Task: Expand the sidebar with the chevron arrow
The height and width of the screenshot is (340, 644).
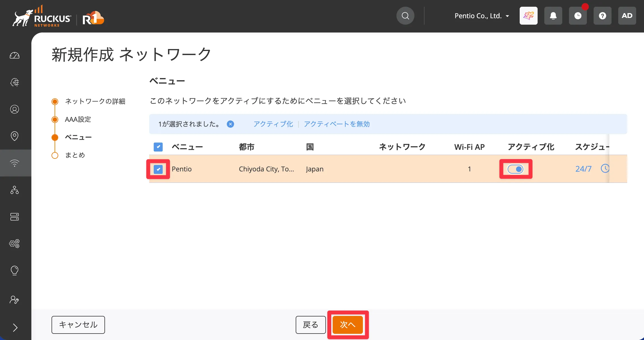Action: 15,327
